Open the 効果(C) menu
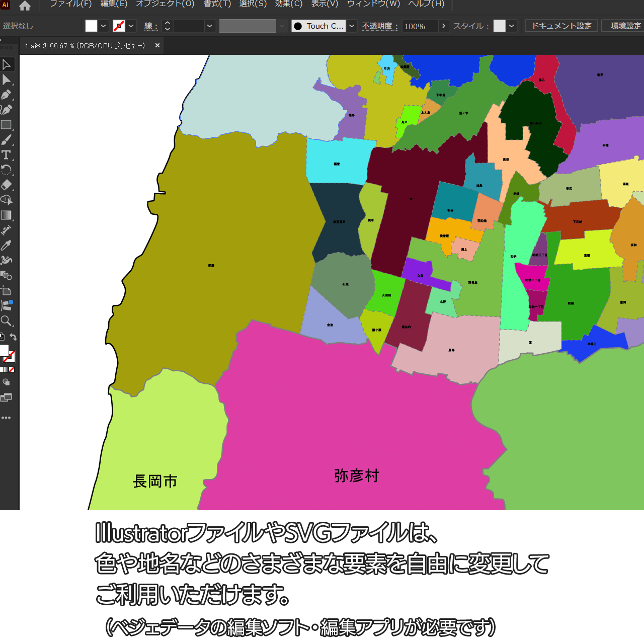 [289, 4]
